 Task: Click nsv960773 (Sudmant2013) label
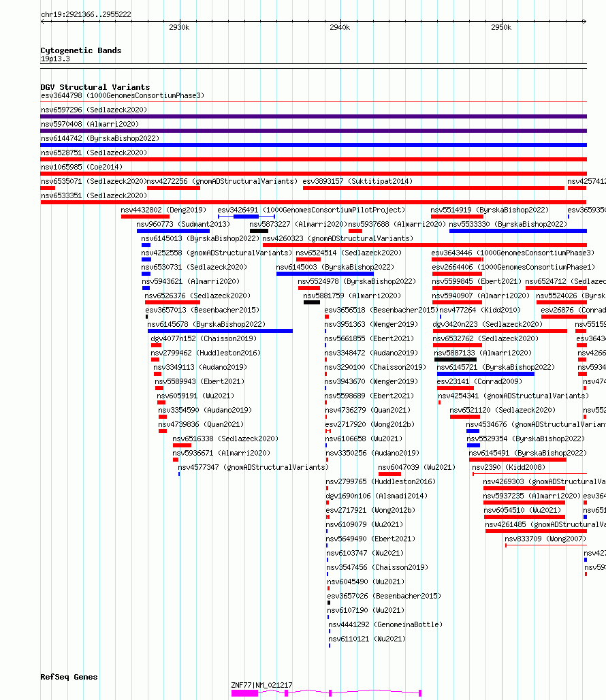[183, 224]
